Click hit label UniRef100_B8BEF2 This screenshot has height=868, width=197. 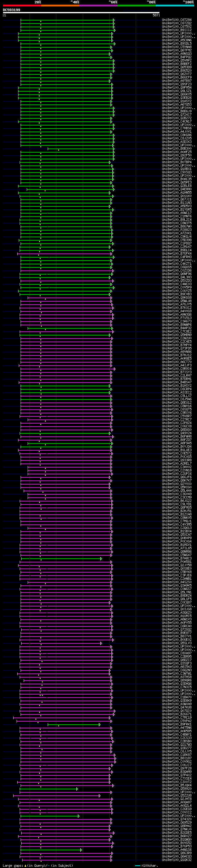pyautogui.click(x=177, y=64)
